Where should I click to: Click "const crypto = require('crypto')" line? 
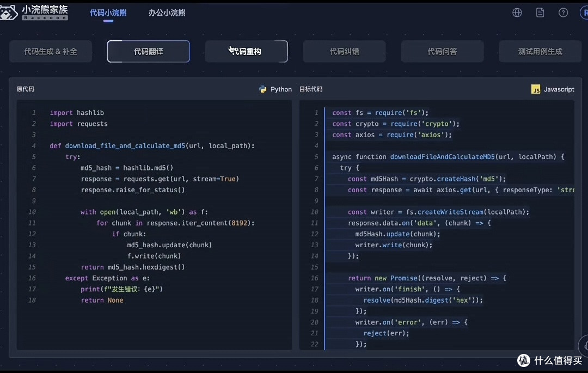tap(396, 124)
